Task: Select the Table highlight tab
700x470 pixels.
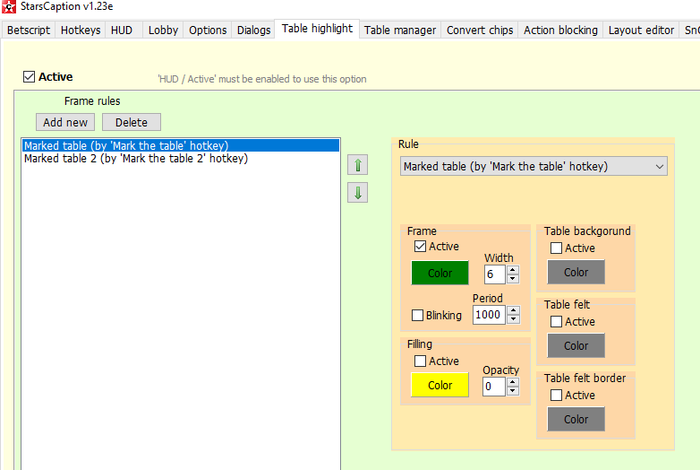Action: point(317,29)
